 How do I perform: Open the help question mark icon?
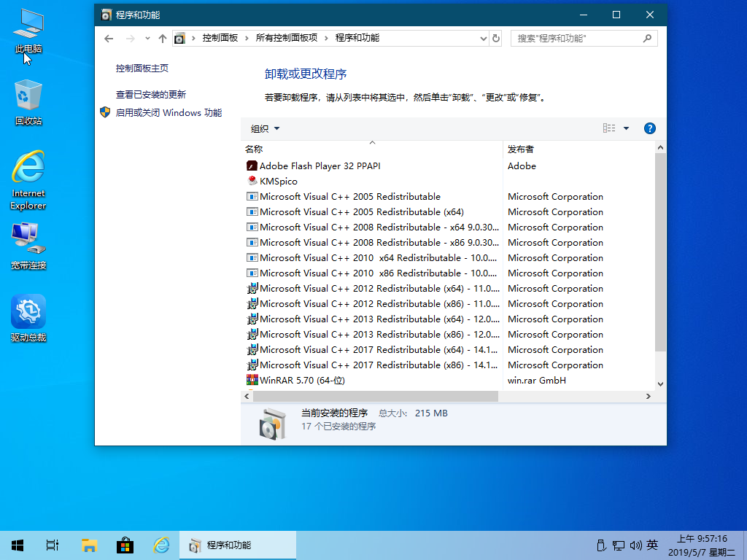(x=650, y=128)
